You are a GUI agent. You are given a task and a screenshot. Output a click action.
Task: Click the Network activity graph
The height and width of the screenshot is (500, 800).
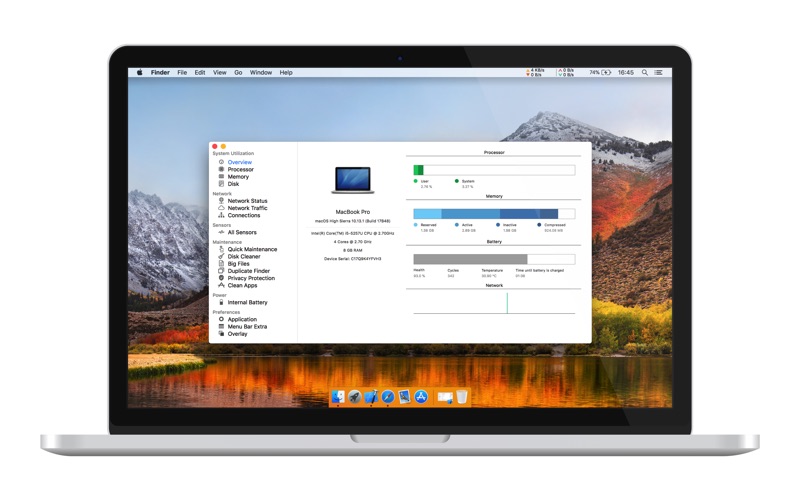coord(494,303)
